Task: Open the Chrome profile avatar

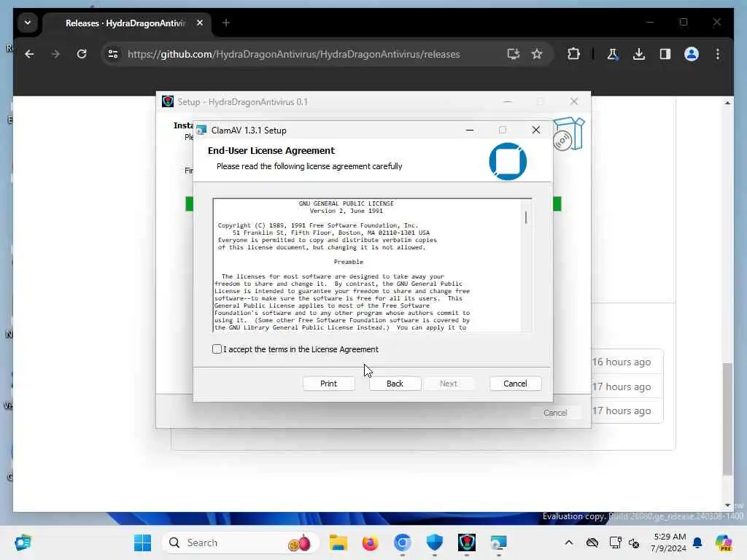Action: pyautogui.click(x=692, y=54)
